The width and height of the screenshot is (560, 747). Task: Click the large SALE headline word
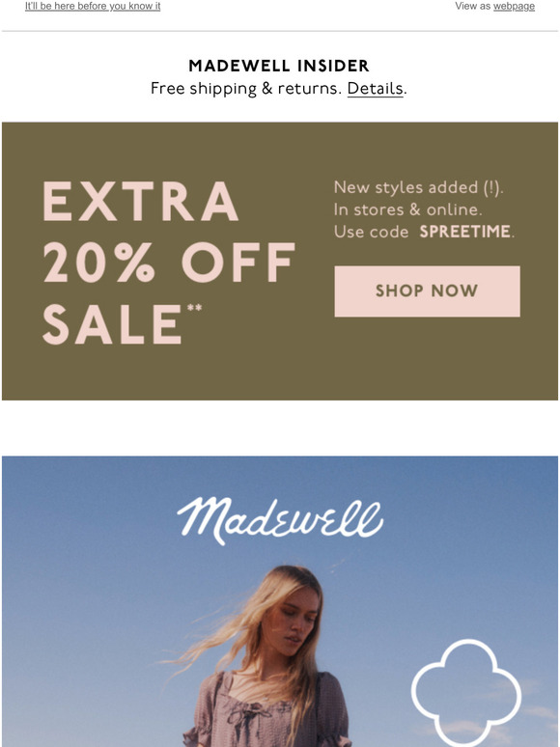click(112, 324)
